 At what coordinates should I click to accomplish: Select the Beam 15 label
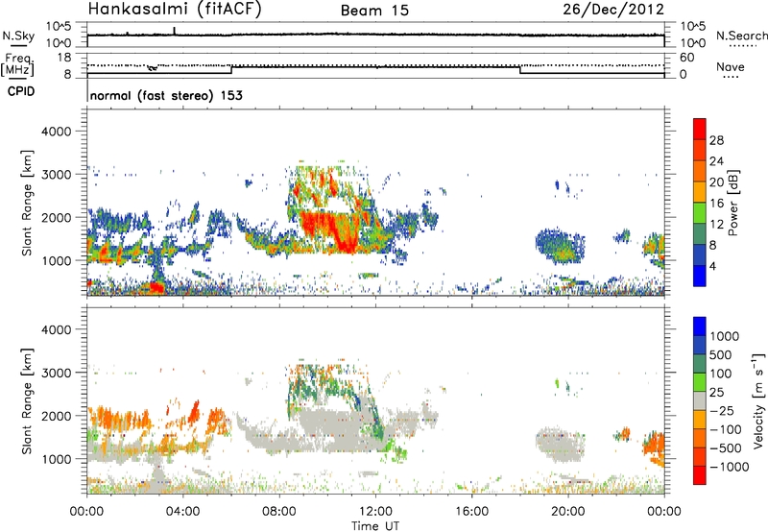[x=374, y=11]
